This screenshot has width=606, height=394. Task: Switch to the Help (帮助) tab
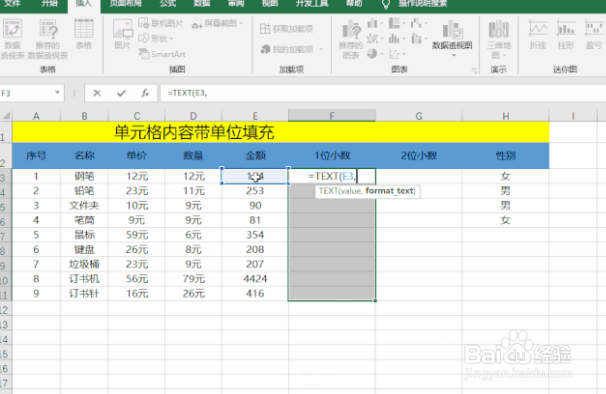tap(354, 3)
